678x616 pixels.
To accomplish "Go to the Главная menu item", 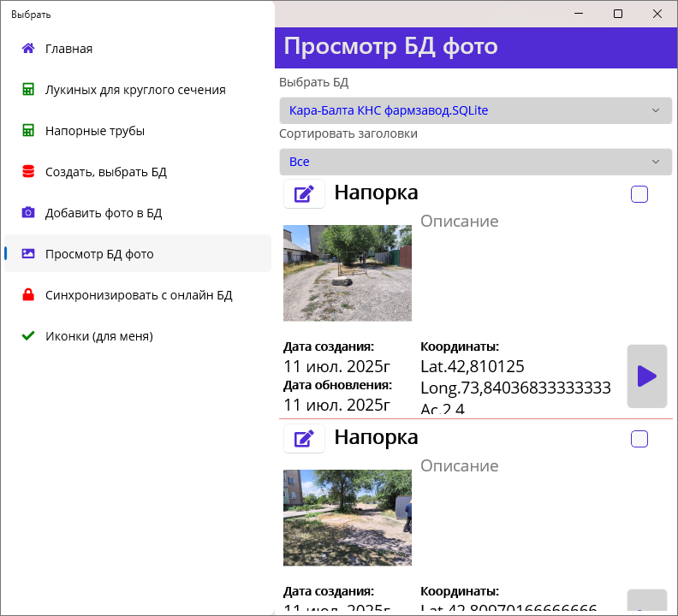I will [68, 49].
